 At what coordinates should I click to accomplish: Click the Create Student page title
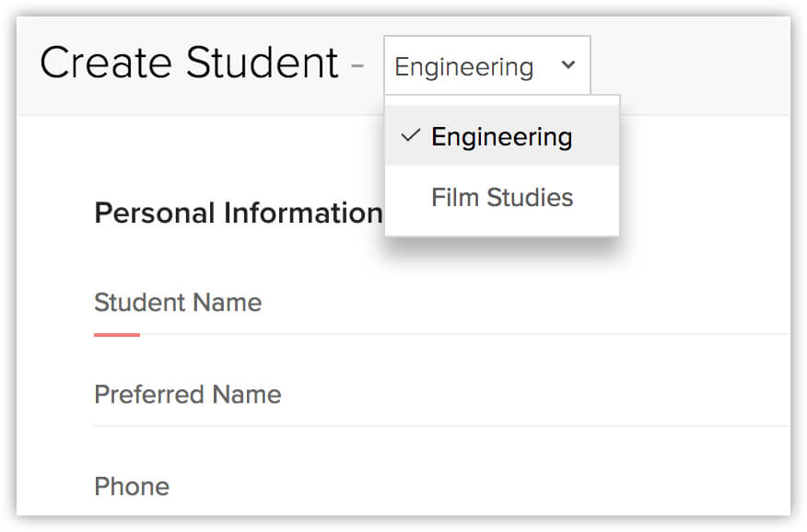point(190,63)
